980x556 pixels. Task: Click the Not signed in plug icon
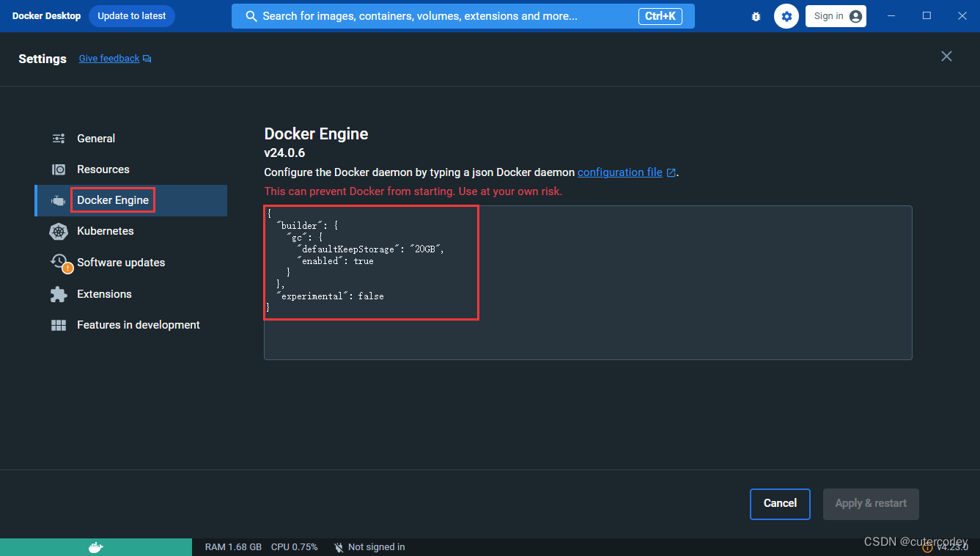(339, 547)
